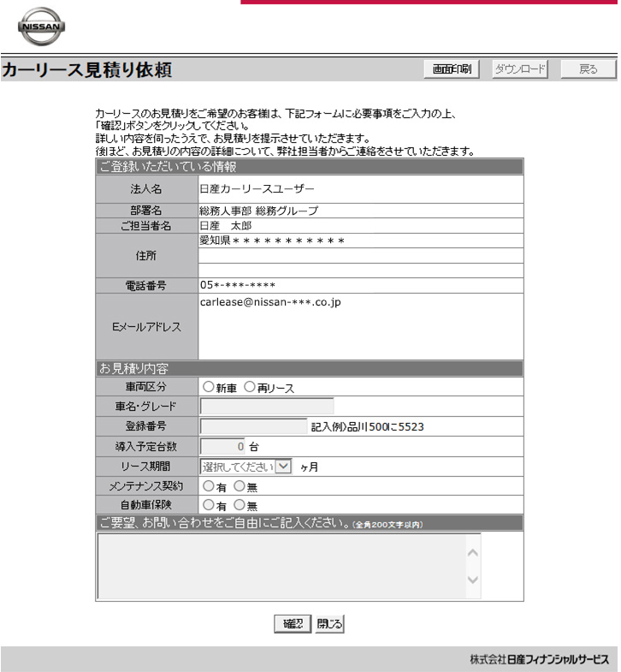Image resolution: width=621 pixels, height=672 pixels.
Task: Click the 部署名 value 総務人事部 総務グループ
Action: tap(258, 211)
